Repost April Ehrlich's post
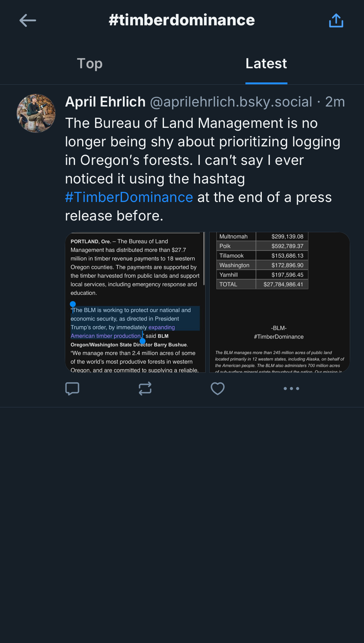This screenshot has height=643, width=364. [145, 388]
